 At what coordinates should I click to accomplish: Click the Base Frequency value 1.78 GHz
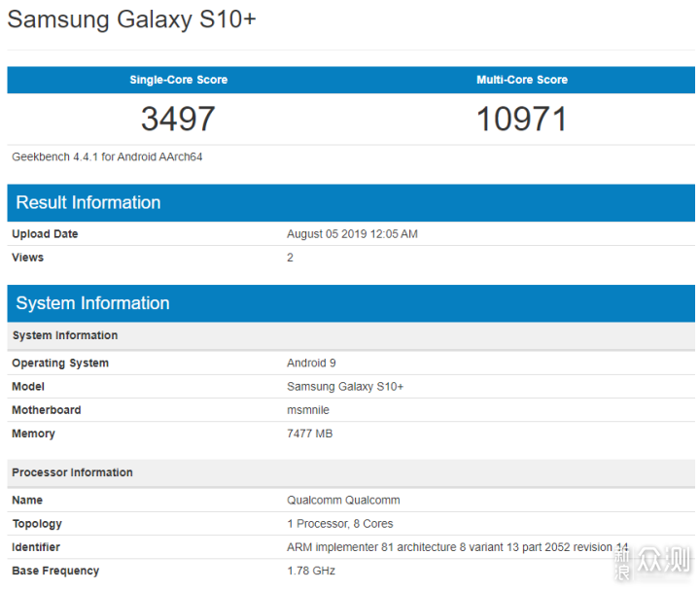311,571
